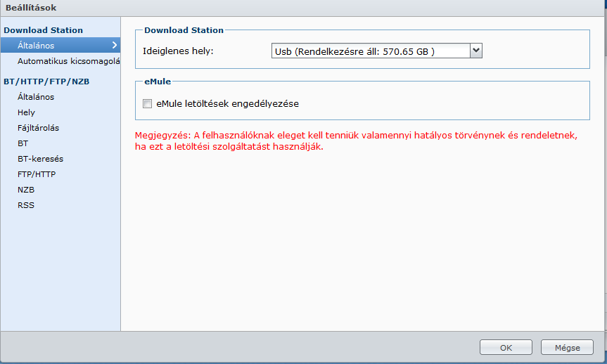Click the Usb temporary location field
607x364 pixels.
371,51
